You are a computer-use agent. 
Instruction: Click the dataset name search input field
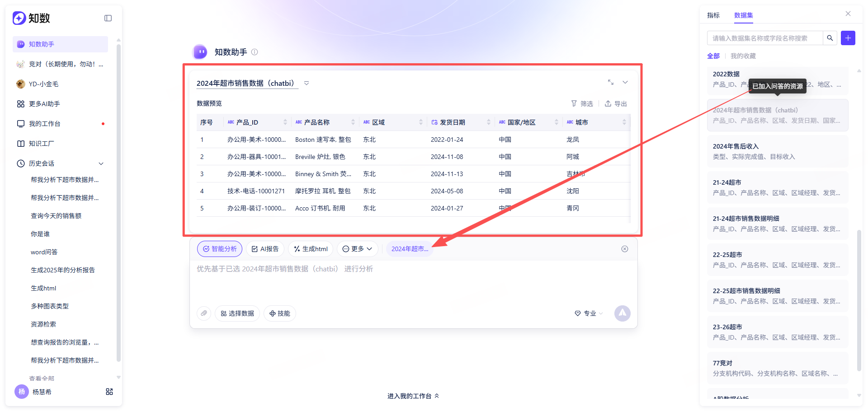765,38
